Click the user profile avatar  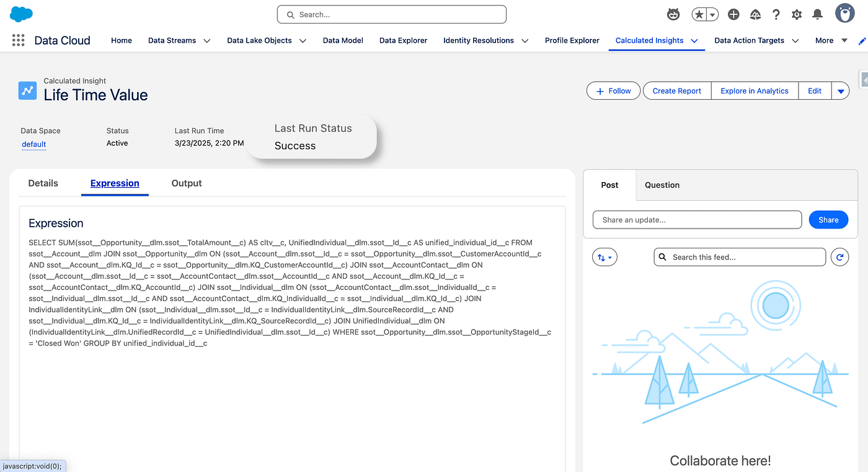[x=844, y=14]
